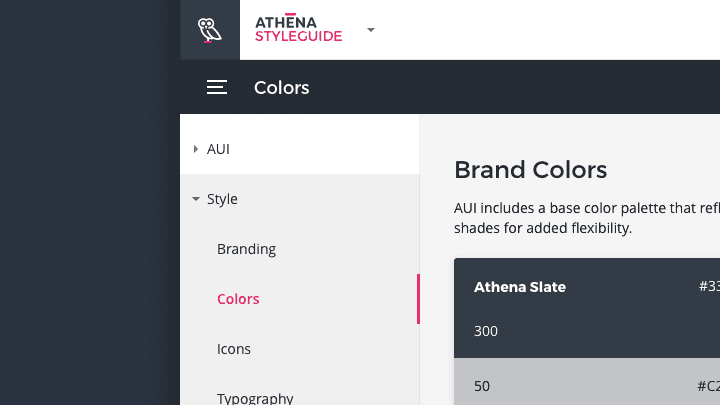This screenshot has width=720, height=405.
Task: Click the AUI label in sidebar
Action: pyautogui.click(x=218, y=149)
